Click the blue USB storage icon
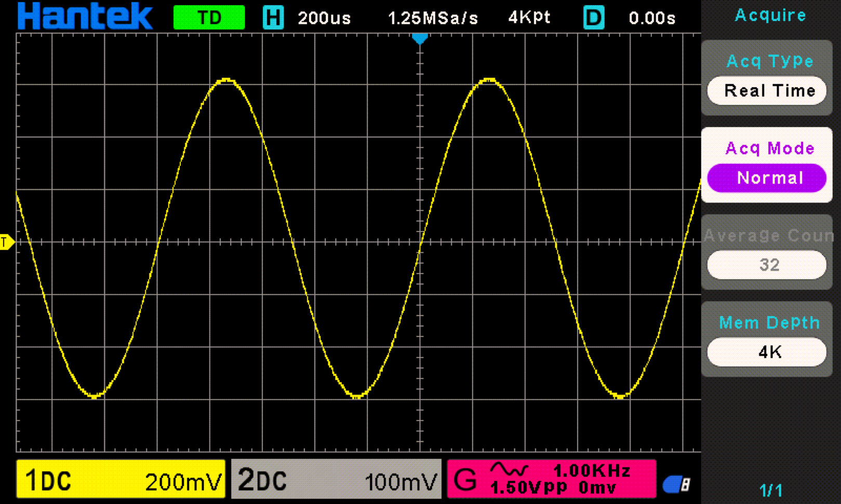Viewport: 841px width, 504px height. pos(676,484)
